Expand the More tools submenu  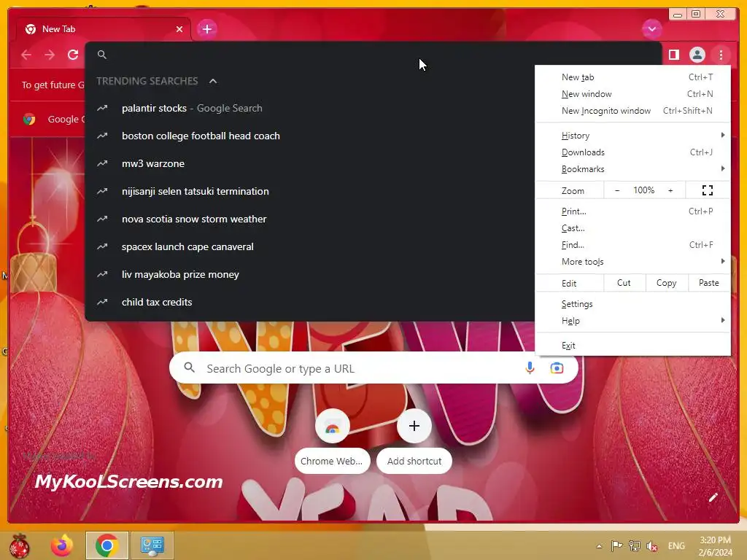[632, 262]
